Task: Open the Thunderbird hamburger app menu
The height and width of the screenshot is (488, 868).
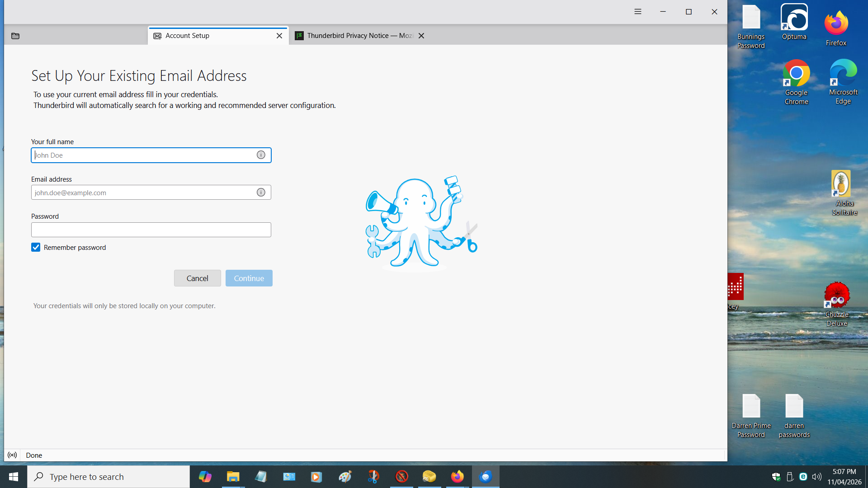Action: (637, 12)
